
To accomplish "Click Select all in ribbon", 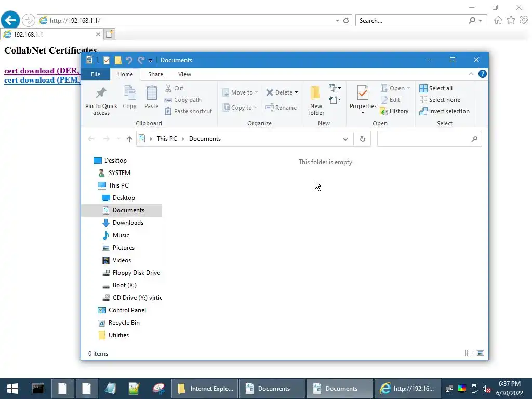I will point(436,88).
